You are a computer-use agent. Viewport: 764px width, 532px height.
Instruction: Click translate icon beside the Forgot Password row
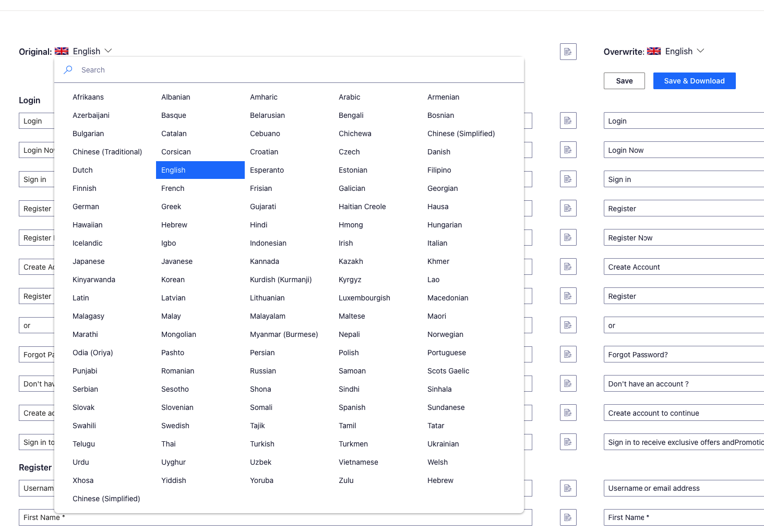568,354
